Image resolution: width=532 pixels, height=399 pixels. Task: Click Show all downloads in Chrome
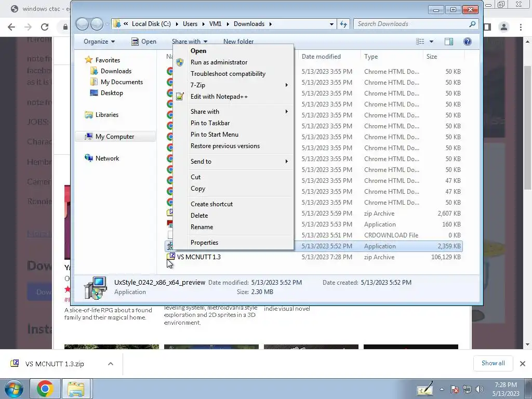point(493,363)
